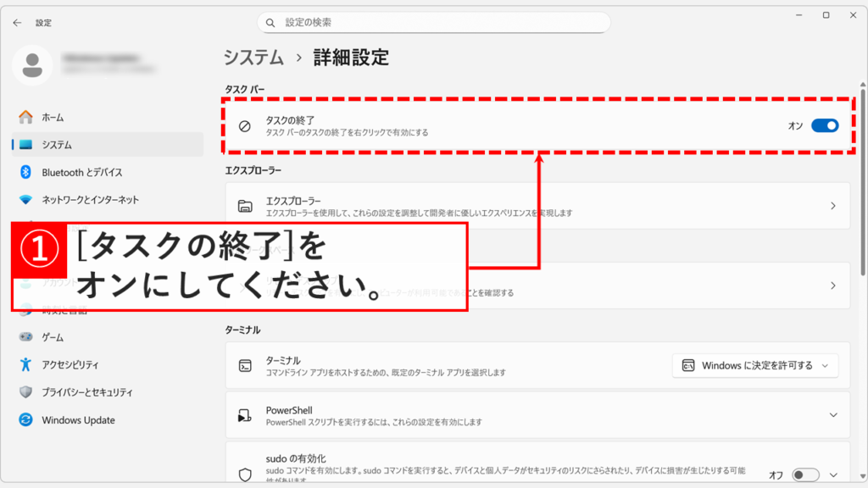Viewport: 868px width, 488px height.
Task: Click the user account avatar
Action: [x=33, y=65]
